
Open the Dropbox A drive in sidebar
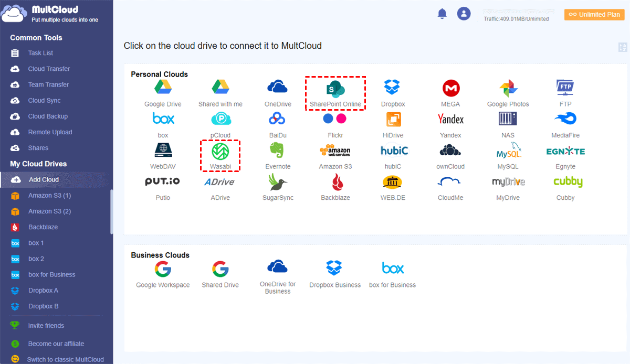click(43, 290)
